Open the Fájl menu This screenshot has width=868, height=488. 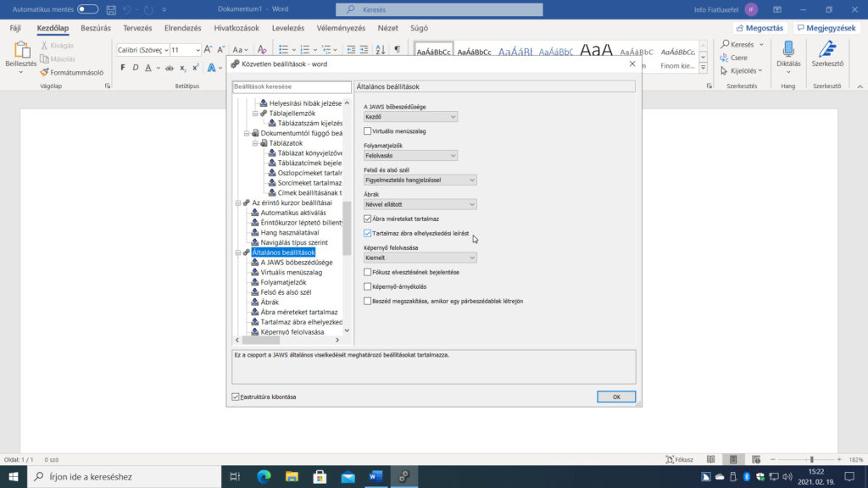[x=15, y=28]
